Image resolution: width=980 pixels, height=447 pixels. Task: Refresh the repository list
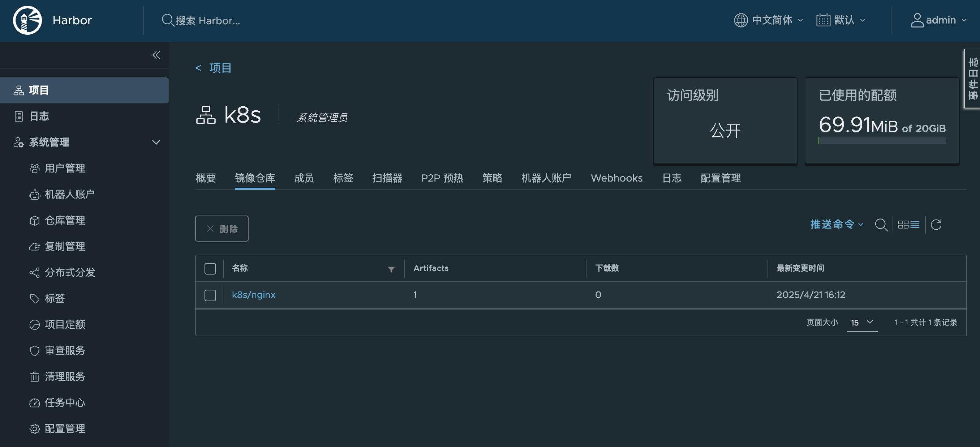pos(936,225)
